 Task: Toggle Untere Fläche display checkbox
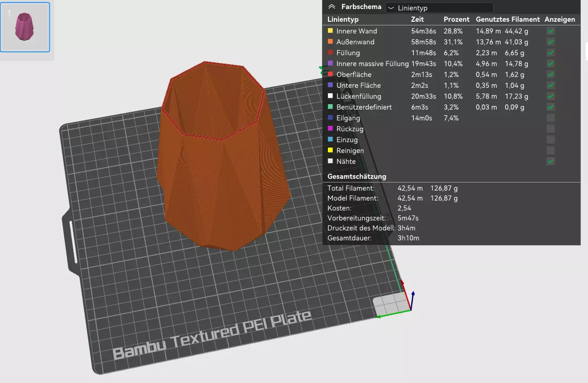click(x=550, y=86)
